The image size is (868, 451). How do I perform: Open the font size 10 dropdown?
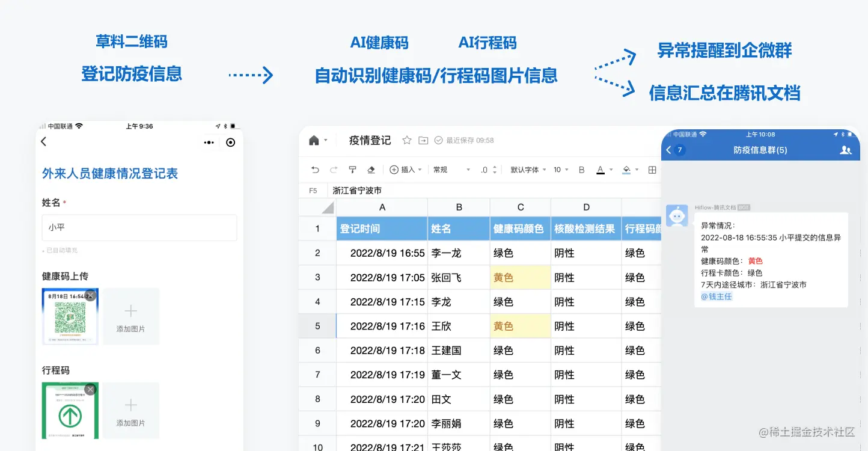[561, 170]
